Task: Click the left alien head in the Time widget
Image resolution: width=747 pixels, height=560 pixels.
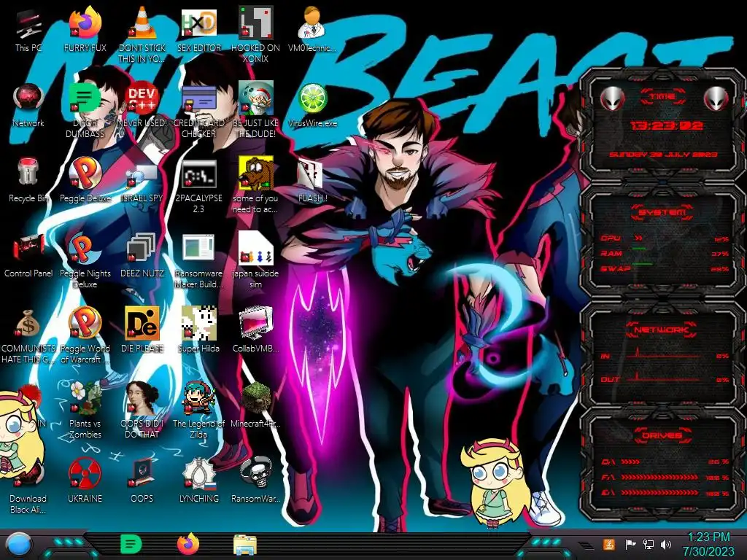Action: pyautogui.click(x=612, y=98)
